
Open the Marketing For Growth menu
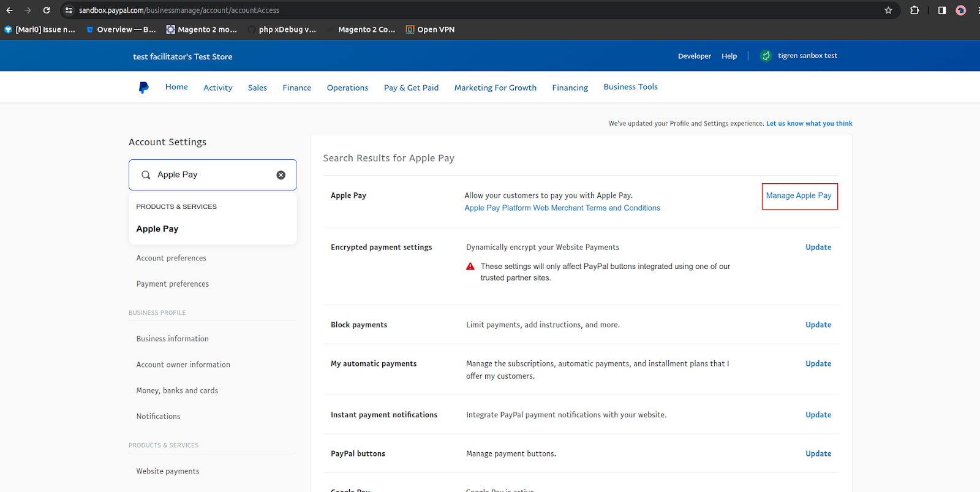pos(496,88)
